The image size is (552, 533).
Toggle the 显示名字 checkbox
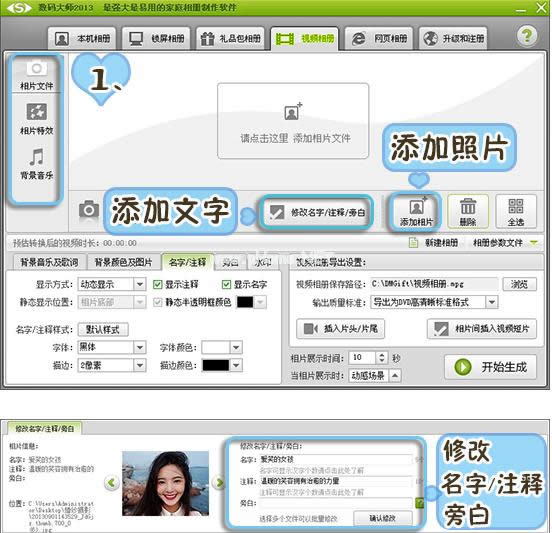(x=226, y=284)
